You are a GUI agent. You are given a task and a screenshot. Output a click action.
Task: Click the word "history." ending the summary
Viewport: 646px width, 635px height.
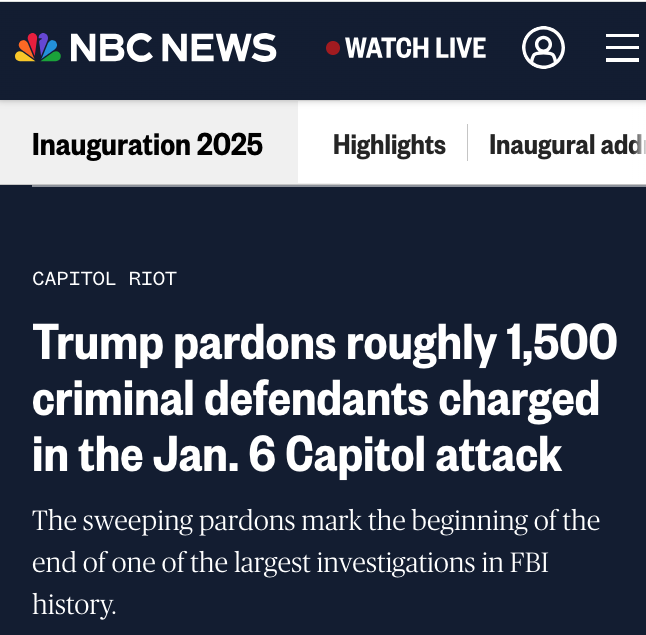click(74, 604)
